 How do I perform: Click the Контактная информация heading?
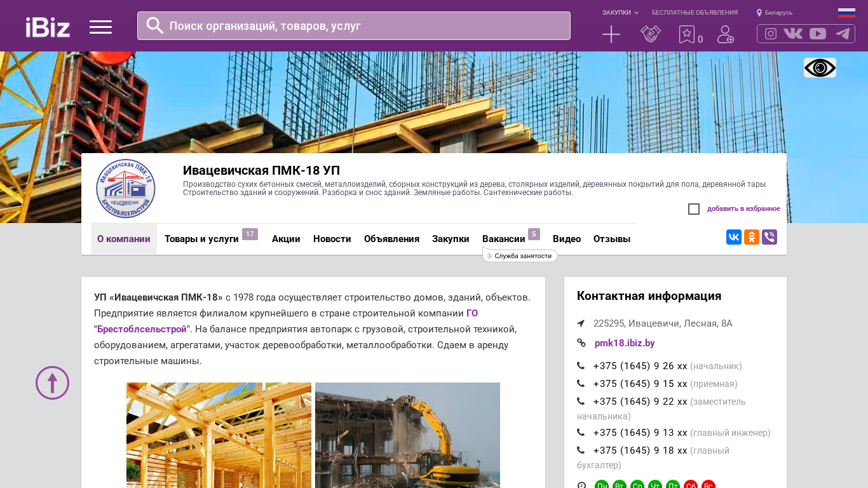tap(649, 296)
